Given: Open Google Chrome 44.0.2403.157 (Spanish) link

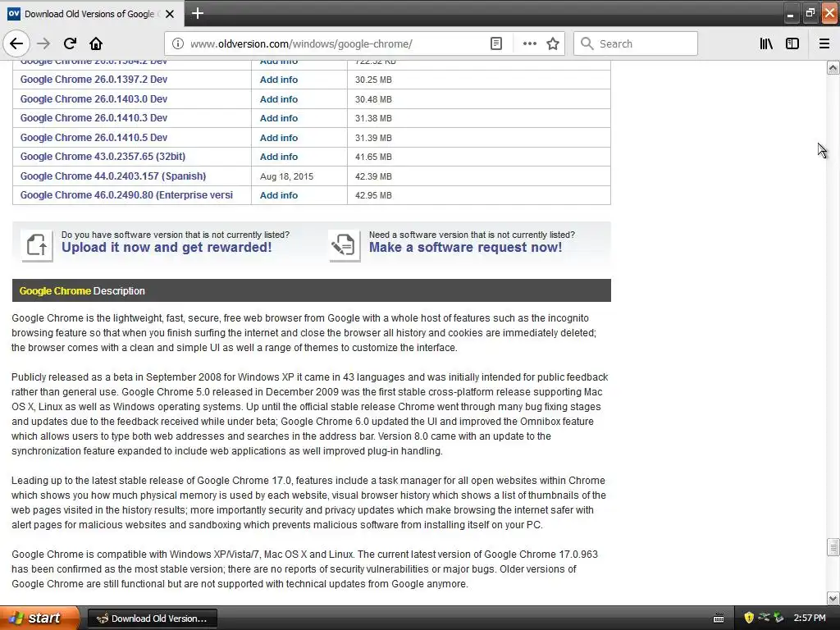Looking at the screenshot, I should coord(113,176).
